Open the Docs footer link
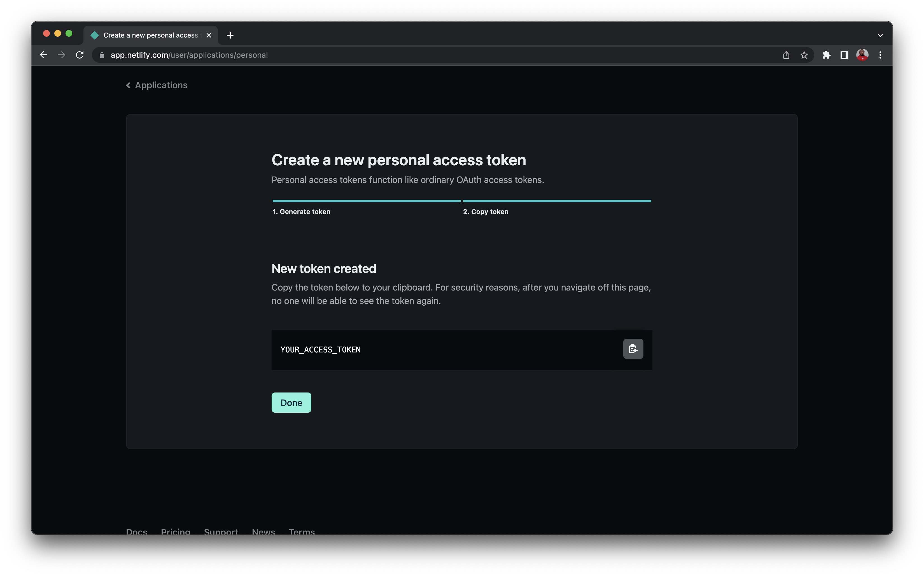Image resolution: width=924 pixels, height=576 pixels. (x=136, y=532)
